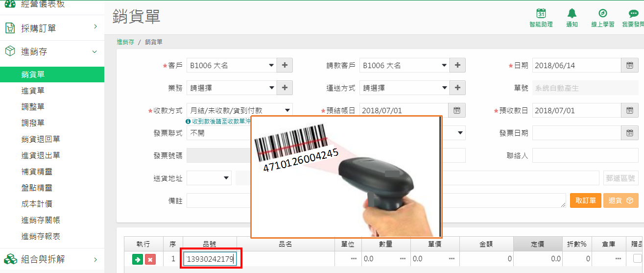This screenshot has width=644, height=273.
Task: Open 通知 bell notifications
Action: tap(572, 14)
